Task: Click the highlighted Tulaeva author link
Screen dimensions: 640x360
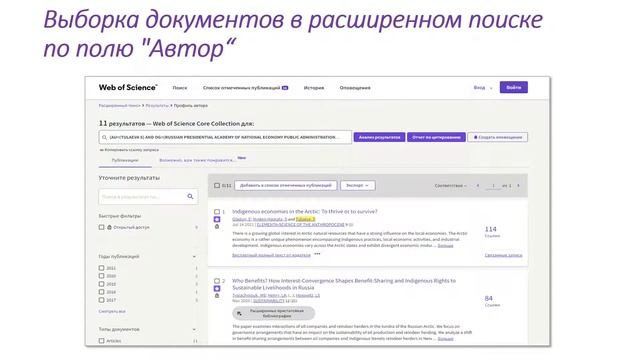Action: coord(305,219)
